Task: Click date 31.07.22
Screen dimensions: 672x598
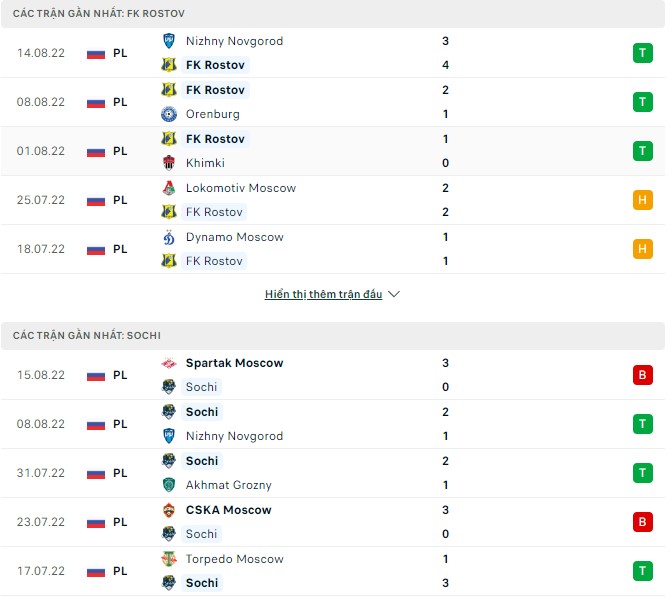Action: point(41,473)
